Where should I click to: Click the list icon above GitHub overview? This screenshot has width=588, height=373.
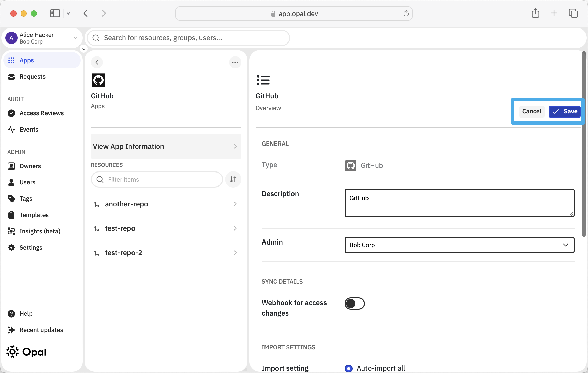[263, 80]
